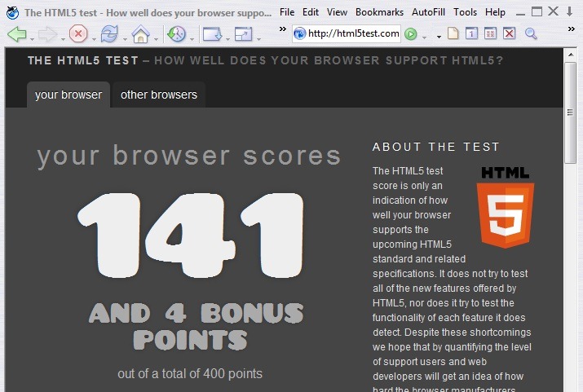Open the Go button dropdown arrow

click(x=424, y=37)
